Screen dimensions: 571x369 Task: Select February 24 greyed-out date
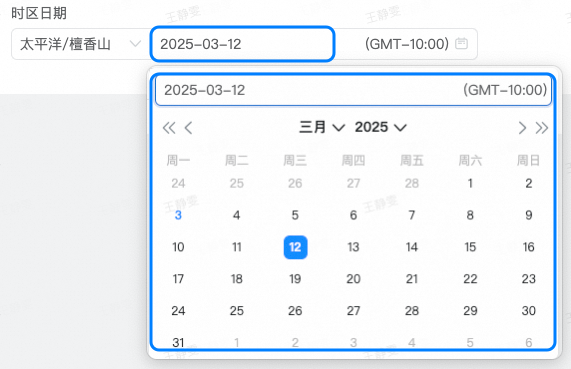point(178,184)
